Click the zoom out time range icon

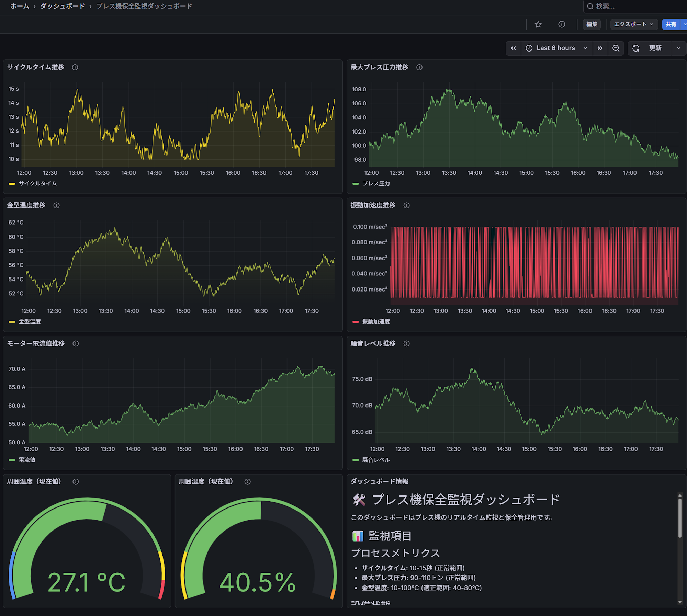click(x=616, y=48)
